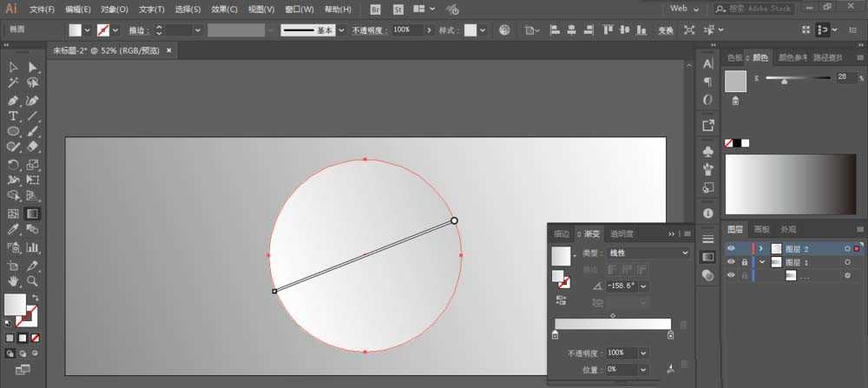Select the Gradient tool in toolbar
Viewport: 868px width, 388px height.
pos(33,214)
